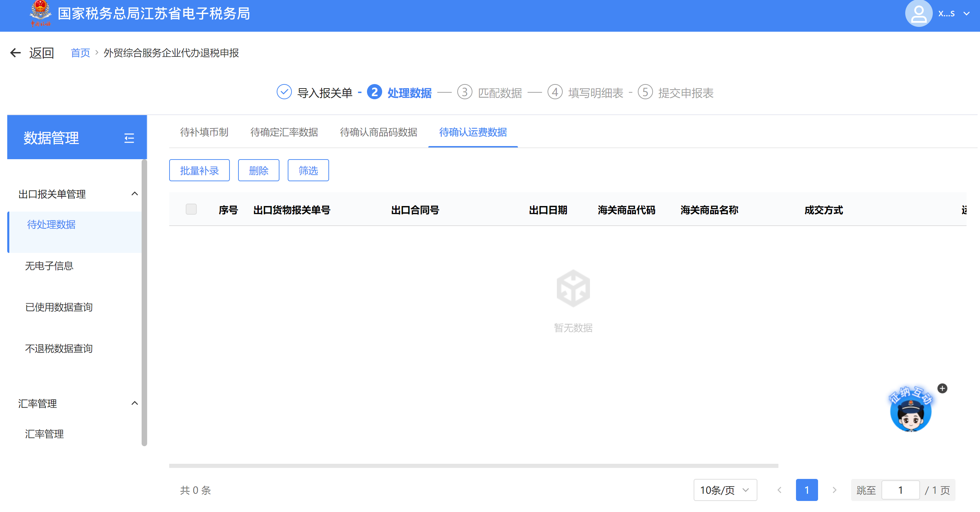The height and width of the screenshot is (512, 980).
Task: Open the 10条/页 page size dropdown
Action: [x=725, y=490]
